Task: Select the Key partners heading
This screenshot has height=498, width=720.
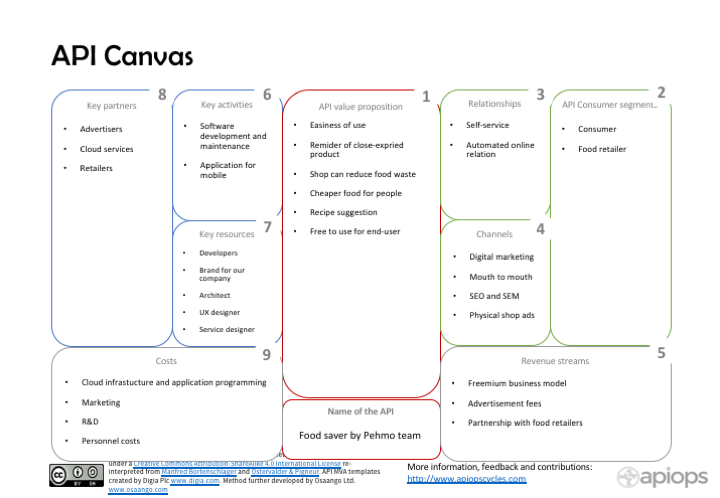Action: pyautogui.click(x=112, y=106)
